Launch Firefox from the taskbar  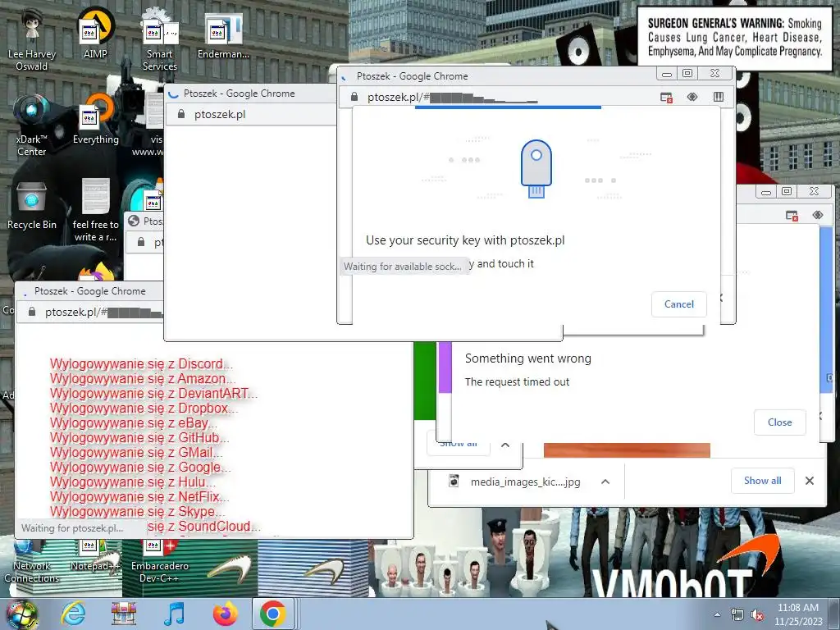pos(225,614)
